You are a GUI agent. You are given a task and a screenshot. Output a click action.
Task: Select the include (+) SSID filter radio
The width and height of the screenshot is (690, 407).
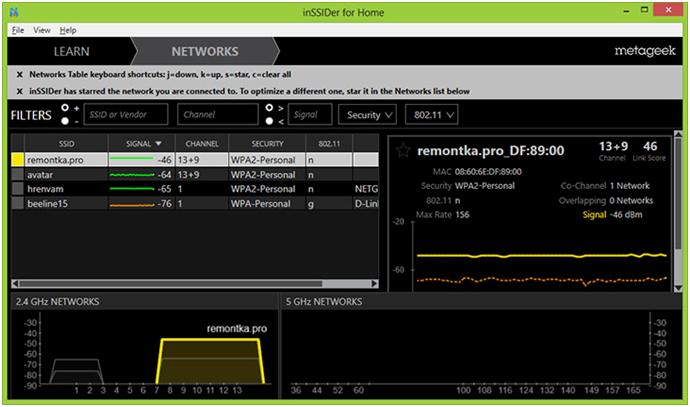pyautogui.click(x=65, y=108)
